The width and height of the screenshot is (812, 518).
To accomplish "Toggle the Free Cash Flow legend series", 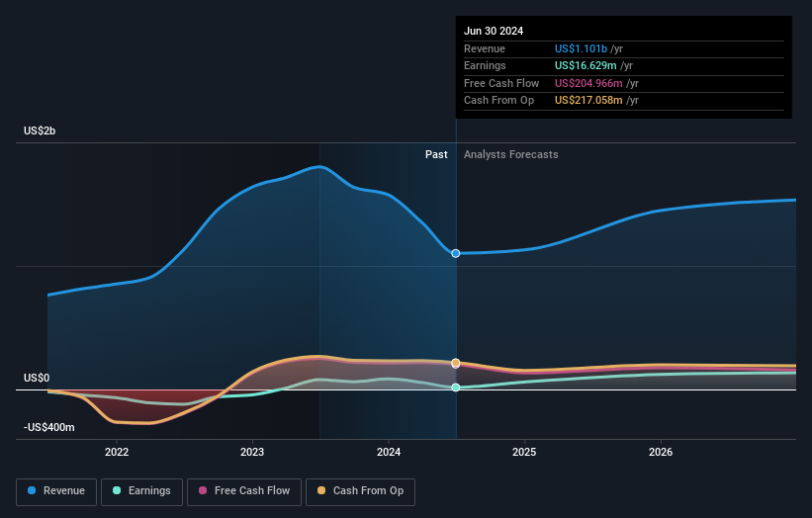I will tap(244, 491).
